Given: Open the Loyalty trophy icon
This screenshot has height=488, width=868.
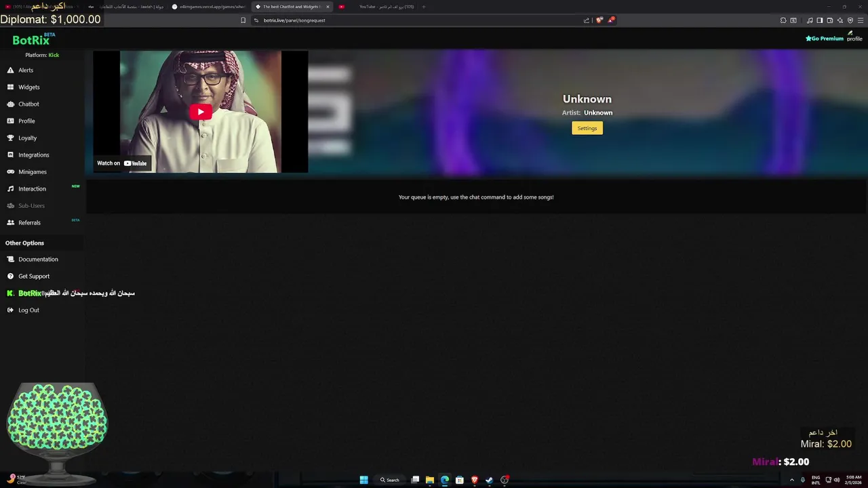Looking at the screenshot, I should (11, 138).
